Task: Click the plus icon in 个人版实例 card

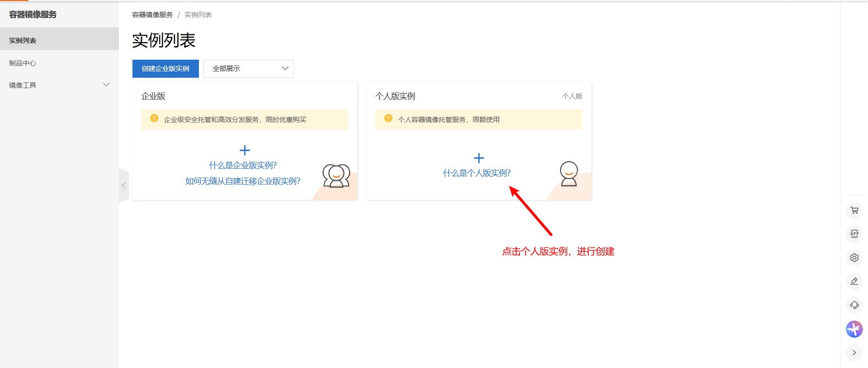Action: pos(479,158)
